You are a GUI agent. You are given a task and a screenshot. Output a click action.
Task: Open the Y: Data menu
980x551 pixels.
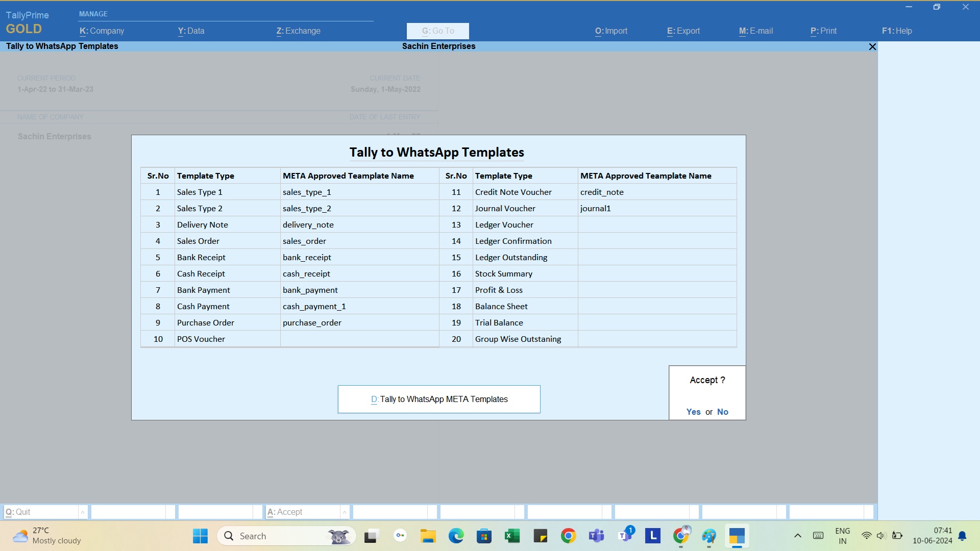click(191, 30)
